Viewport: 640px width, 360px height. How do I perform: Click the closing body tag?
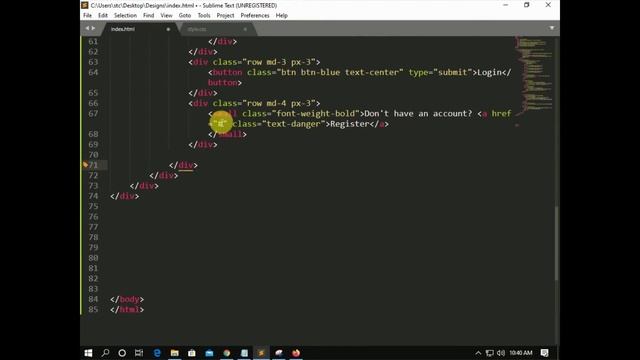click(x=127, y=299)
